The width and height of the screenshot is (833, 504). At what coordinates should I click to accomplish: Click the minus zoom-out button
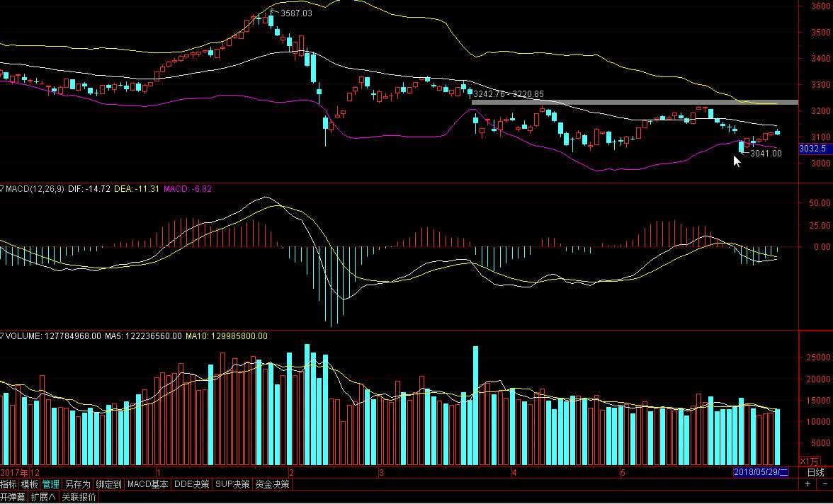tap(823, 485)
